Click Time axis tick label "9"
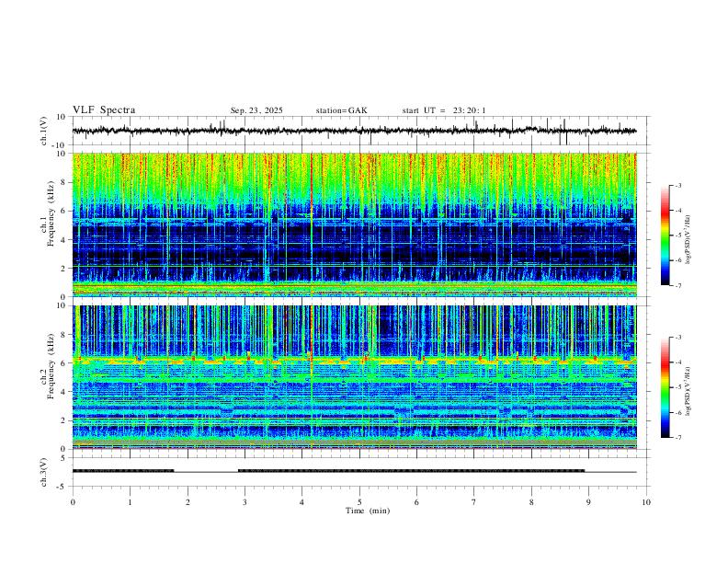This screenshot has height=563, width=728. 588,502
